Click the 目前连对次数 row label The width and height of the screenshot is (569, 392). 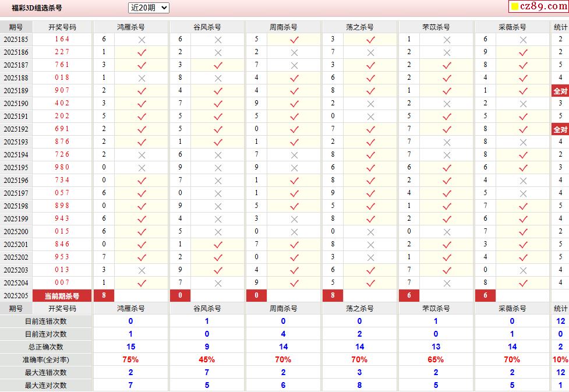point(46,334)
